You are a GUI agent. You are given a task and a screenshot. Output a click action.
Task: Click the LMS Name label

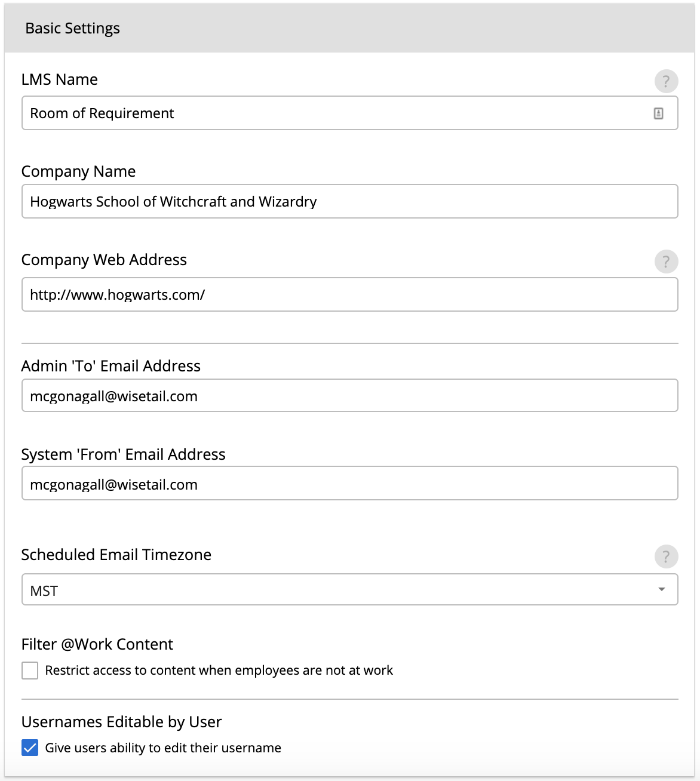(60, 79)
